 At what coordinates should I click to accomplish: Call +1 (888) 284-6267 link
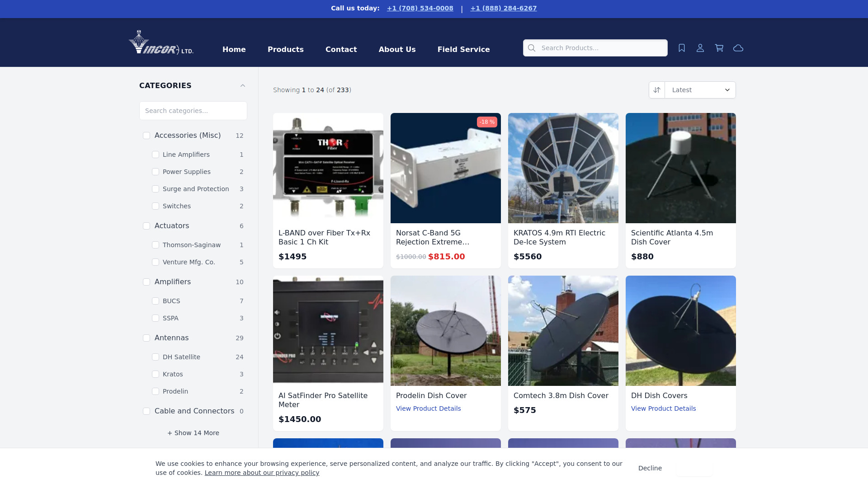(504, 8)
